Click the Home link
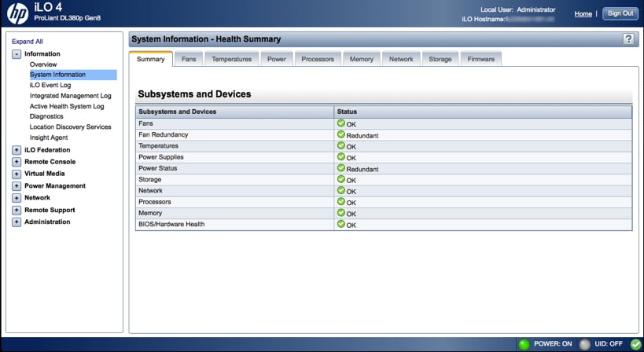The width and height of the screenshot is (644, 352). pyautogui.click(x=583, y=14)
